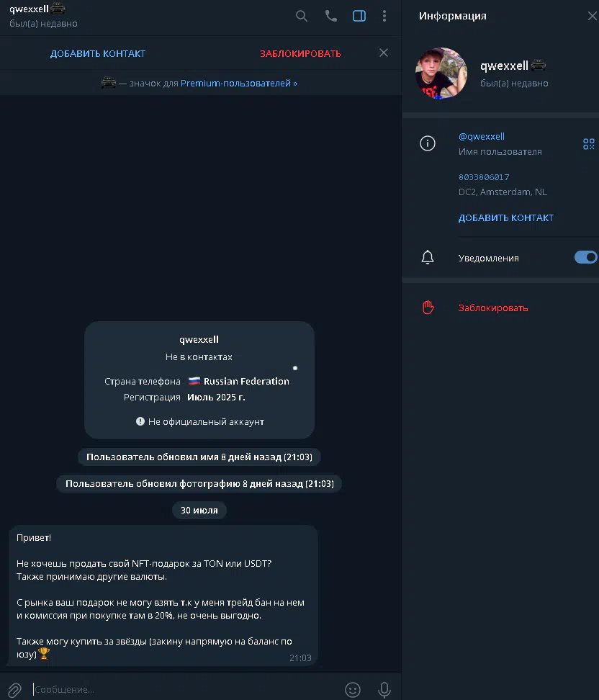599x700 pixels.
Task: Click ДОБАВИТЬ КОНТАКТ in the info panel
Action: click(x=505, y=218)
